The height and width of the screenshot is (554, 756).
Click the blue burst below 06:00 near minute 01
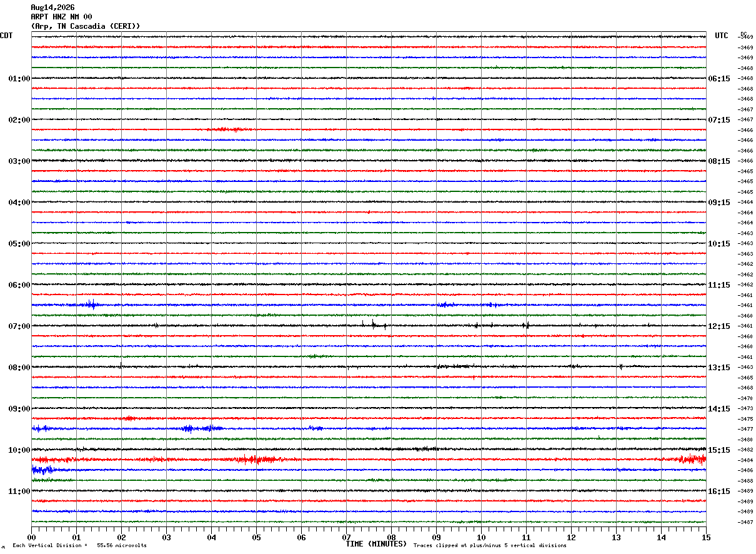coord(91,305)
